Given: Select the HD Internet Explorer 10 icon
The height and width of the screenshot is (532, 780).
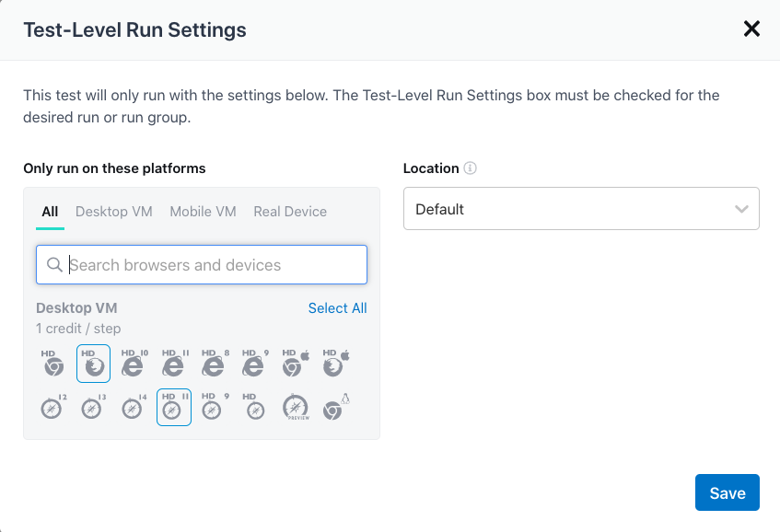Looking at the screenshot, I should [134, 364].
